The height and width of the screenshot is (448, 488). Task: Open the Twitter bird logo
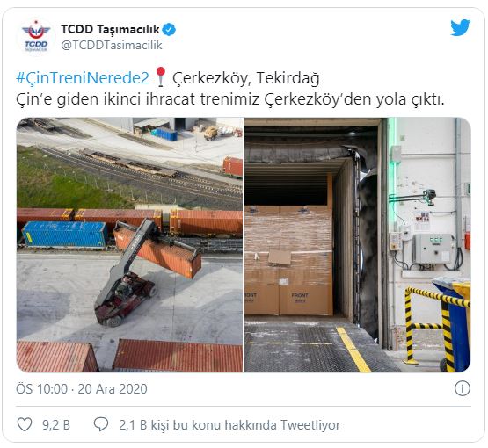click(x=460, y=27)
